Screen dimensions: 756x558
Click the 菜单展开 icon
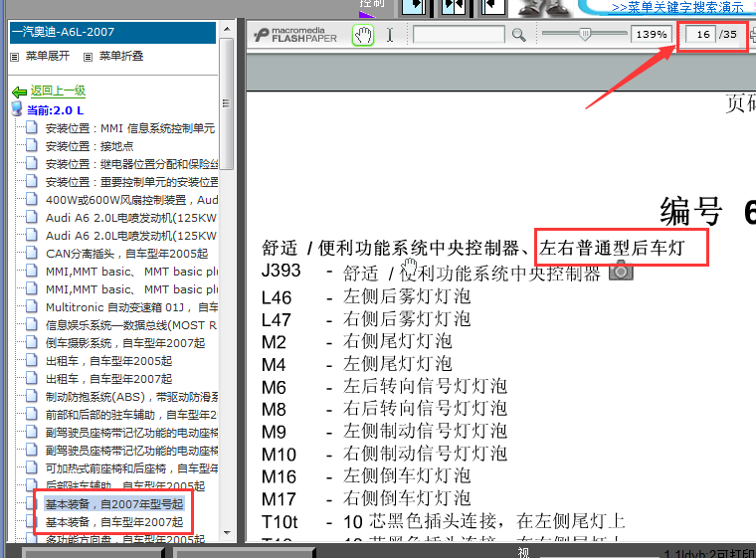tap(15, 57)
